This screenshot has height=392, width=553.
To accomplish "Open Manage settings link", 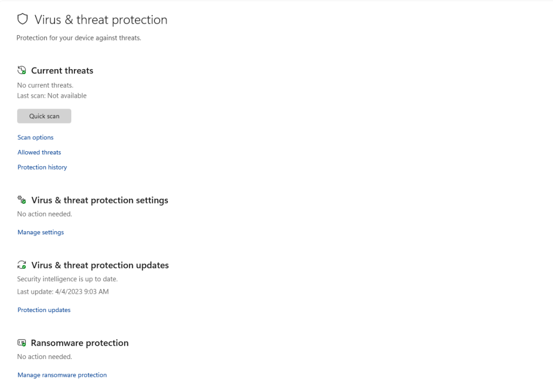I will point(41,232).
